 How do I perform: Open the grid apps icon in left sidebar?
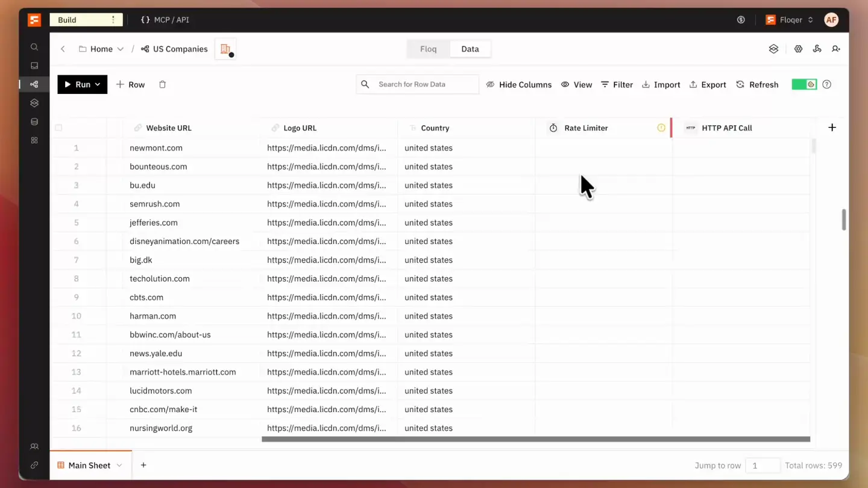click(34, 140)
